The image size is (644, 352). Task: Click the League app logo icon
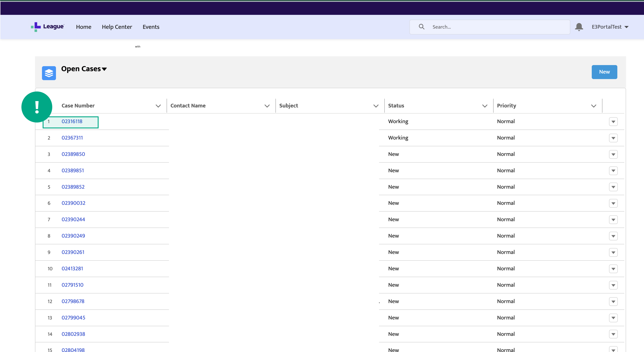pos(36,27)
